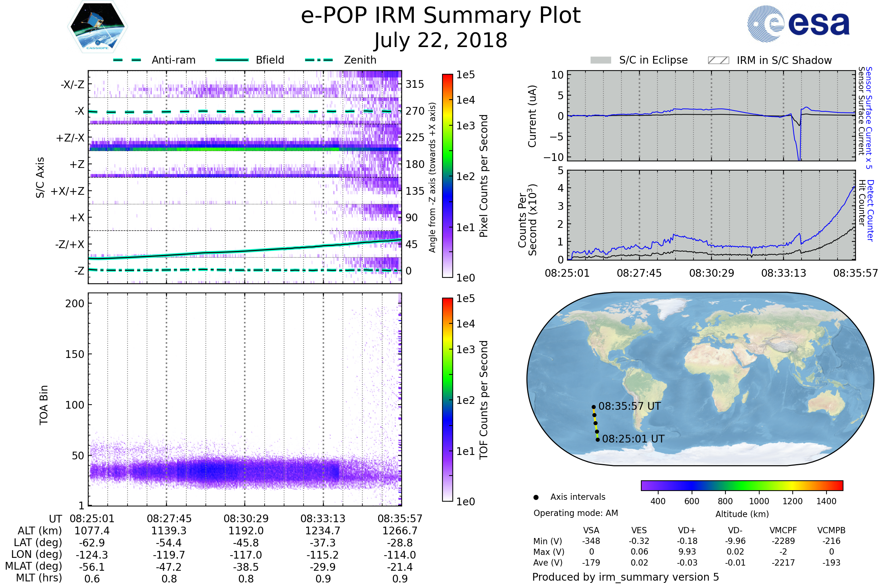Click the VMCPF voltage column header

(783, 531)
